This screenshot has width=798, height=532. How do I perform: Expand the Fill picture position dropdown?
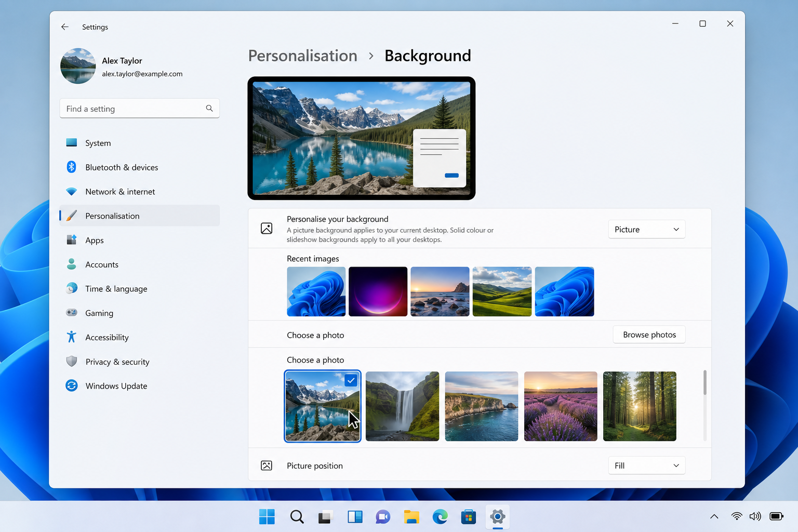(x=647, y=465)
